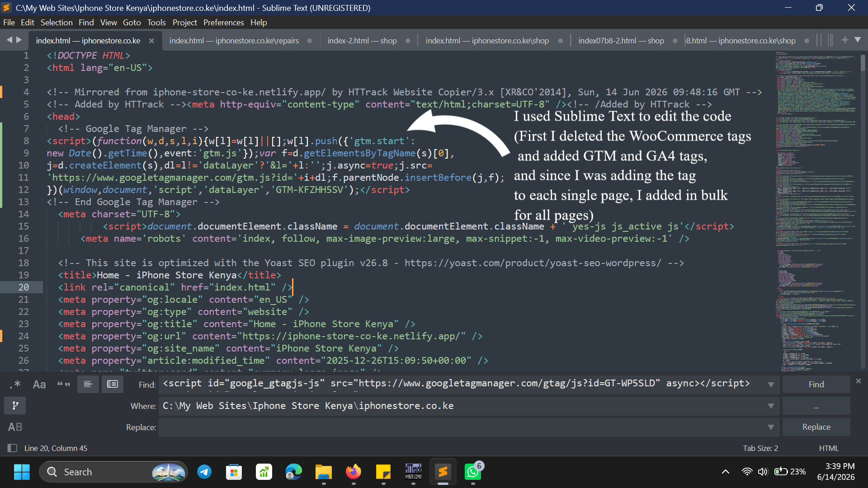Open Where history dropdown arrow
Image resolution: width=868 pixels, height=488 pixels.
771,406
